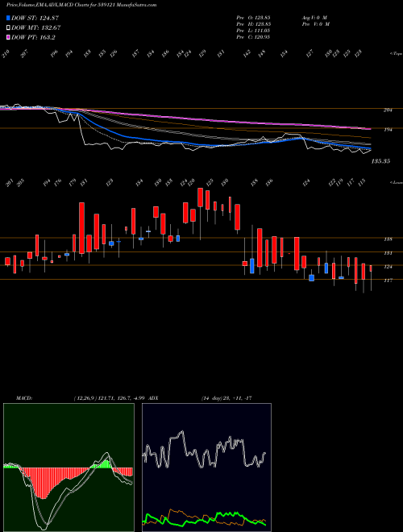
Task: Click the 'Pre V: 0 M' volume text
Action: click(x=315, y=24)
